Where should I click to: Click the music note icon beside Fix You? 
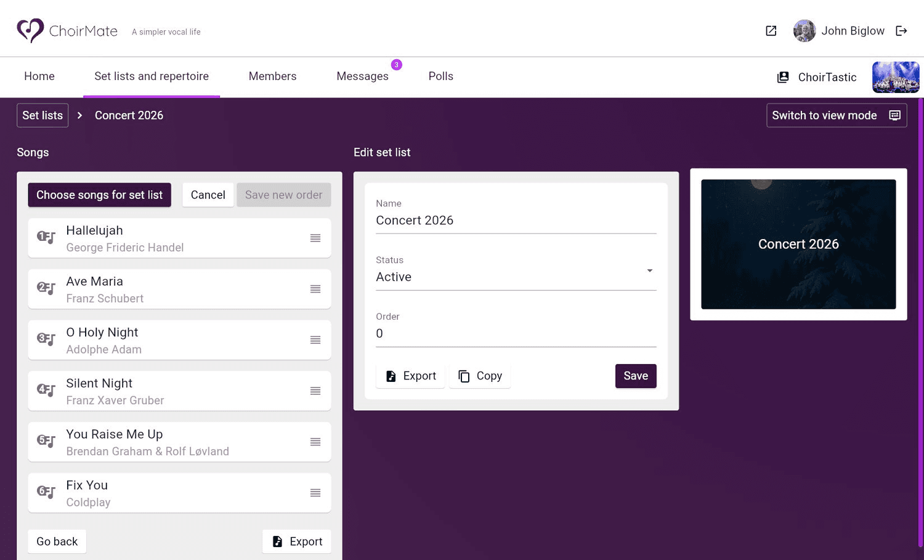46,492
